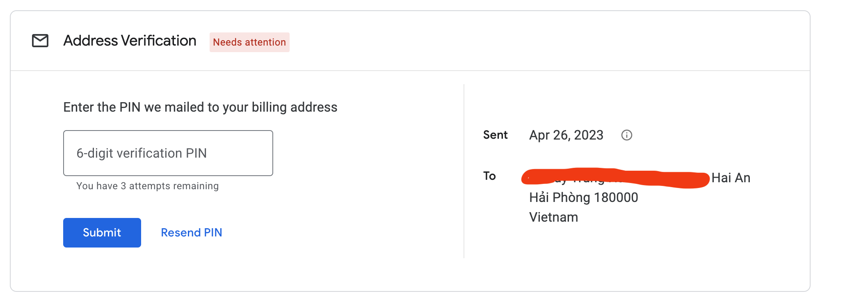The image size is (868, 298).
Task: Click the 180000 postal code
Action: (616, 197)
